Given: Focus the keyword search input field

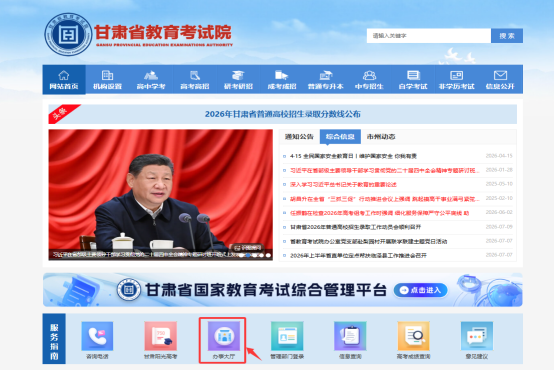Looking at the screenshot, I should tap(429, 36).
